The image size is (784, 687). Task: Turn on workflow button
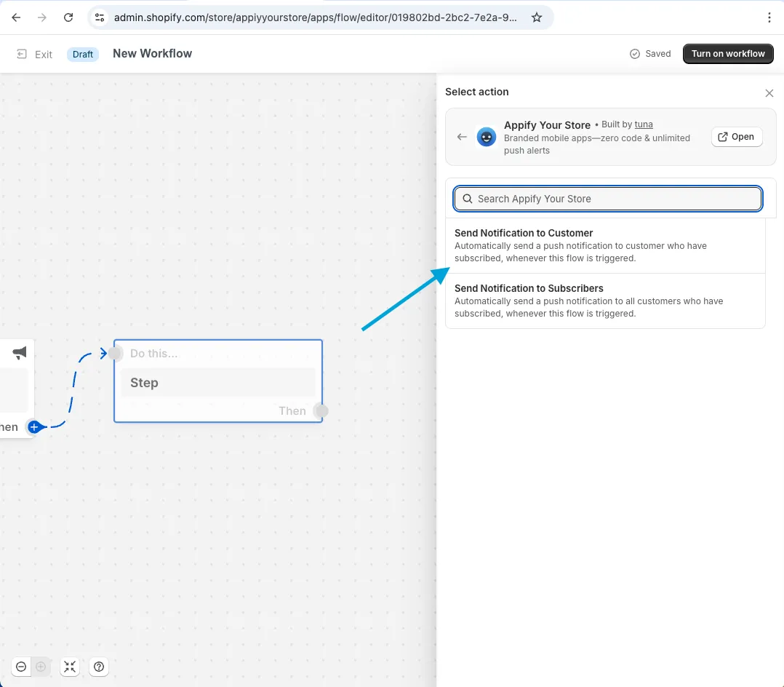point(728,54)
